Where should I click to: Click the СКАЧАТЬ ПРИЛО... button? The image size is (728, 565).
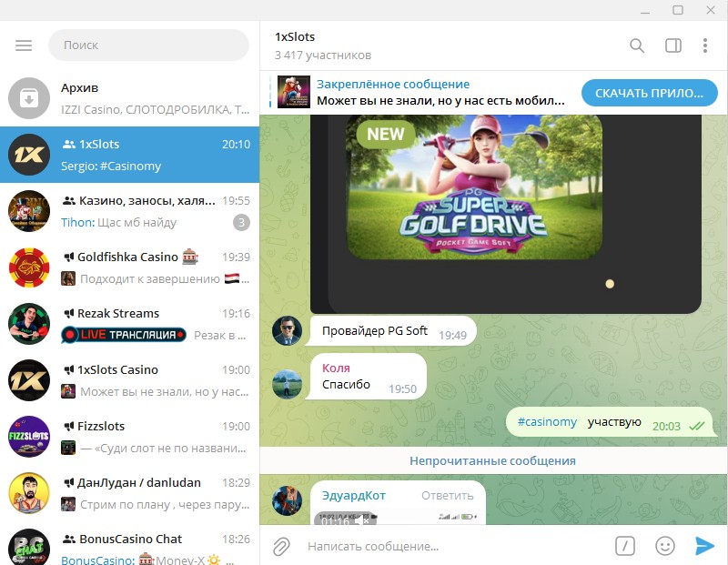point(650,93)
